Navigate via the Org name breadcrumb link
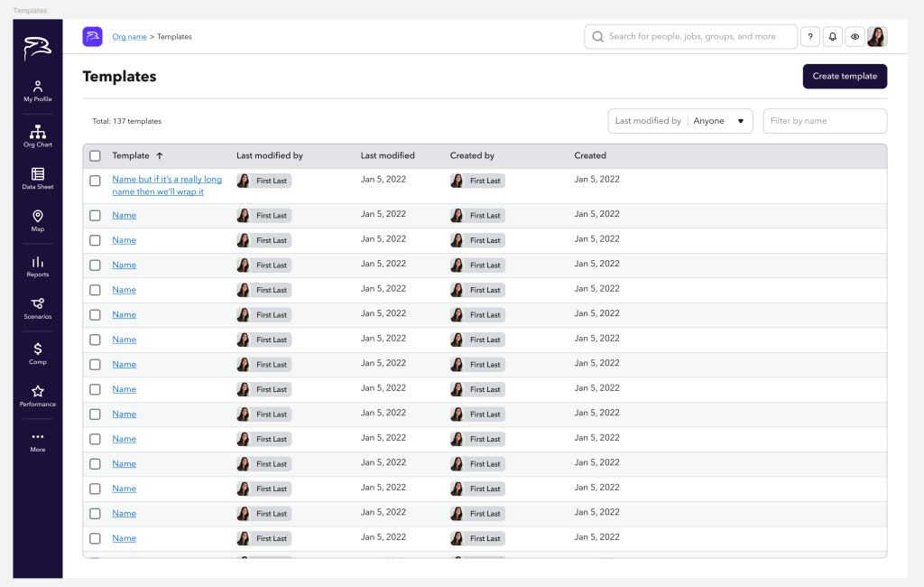 [x=129, y=36]
